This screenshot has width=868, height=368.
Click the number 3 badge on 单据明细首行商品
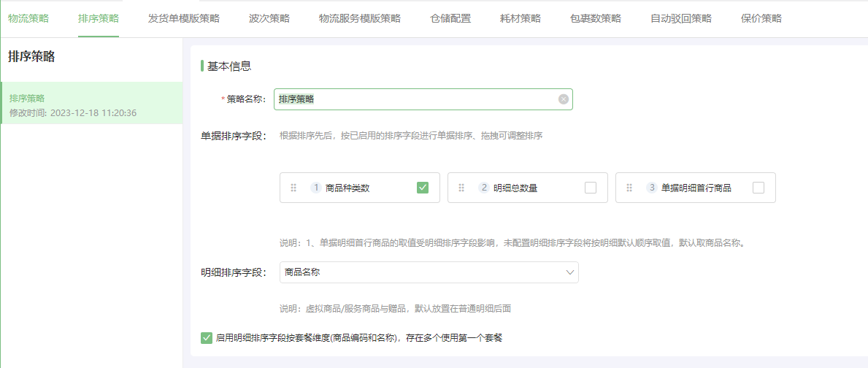652,188
